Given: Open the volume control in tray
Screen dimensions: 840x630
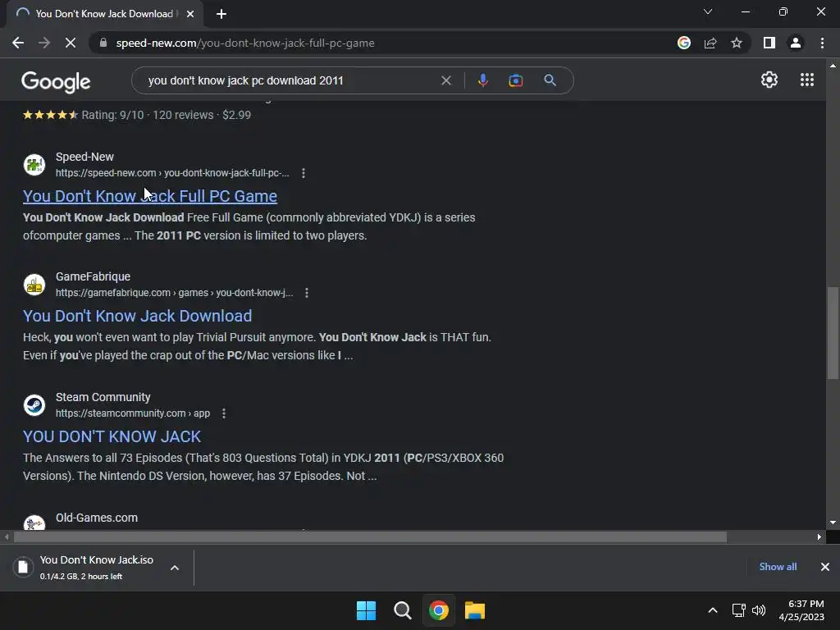Looking at the screenshot, I should (x=759, y=610).
